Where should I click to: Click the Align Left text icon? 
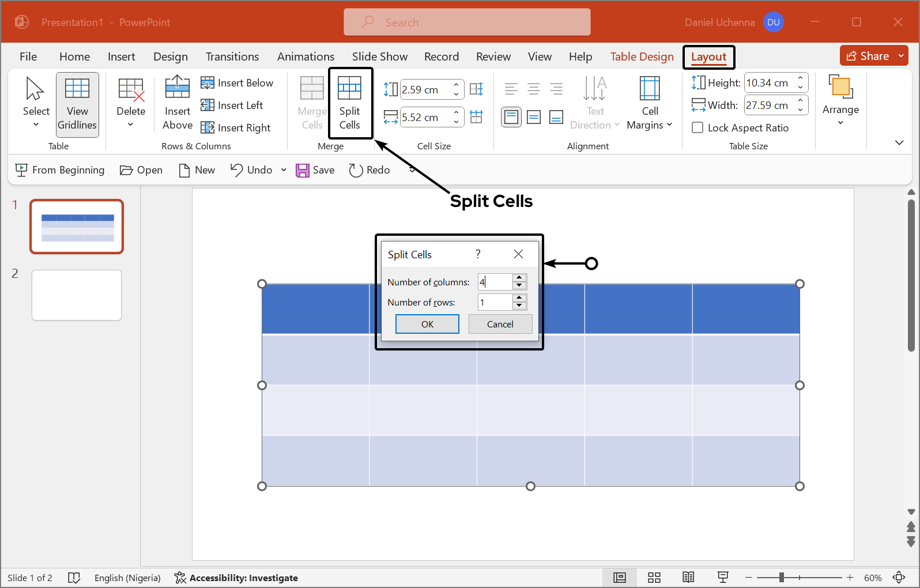pyautogui.click(x=511, y=89)
